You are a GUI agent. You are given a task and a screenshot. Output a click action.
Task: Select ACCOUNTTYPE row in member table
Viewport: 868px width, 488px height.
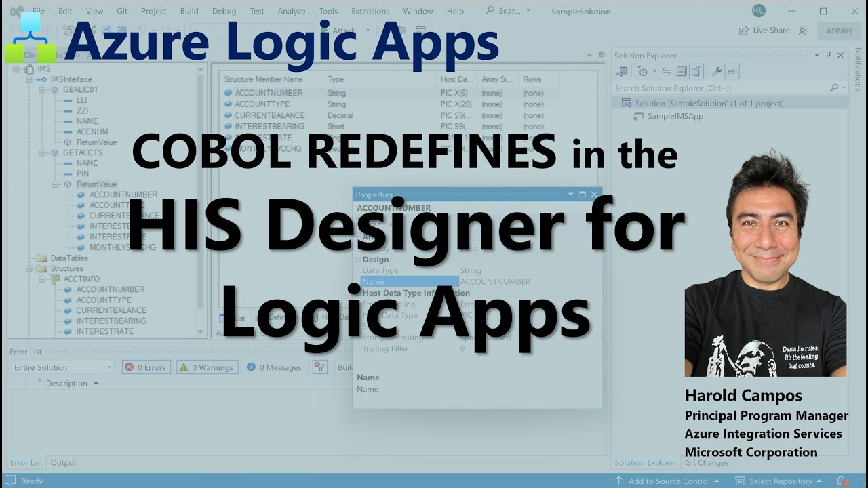tap(392, 104)
